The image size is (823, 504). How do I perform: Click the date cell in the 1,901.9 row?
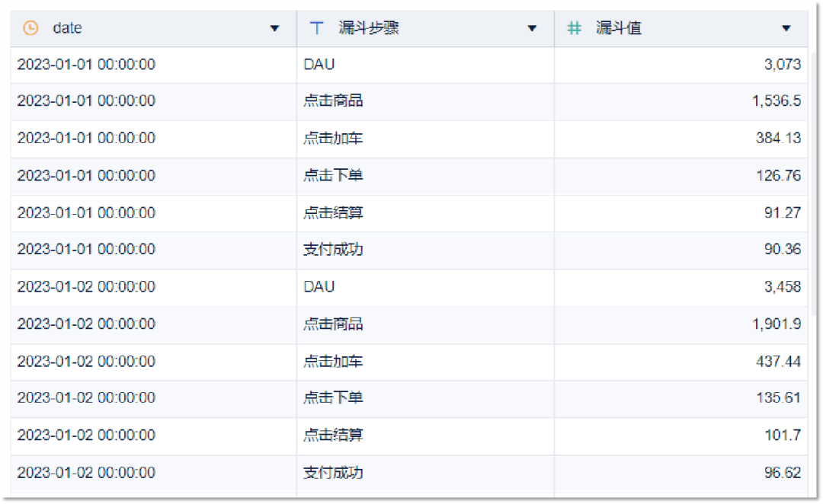pyautogui.click(x=153, y=324)
